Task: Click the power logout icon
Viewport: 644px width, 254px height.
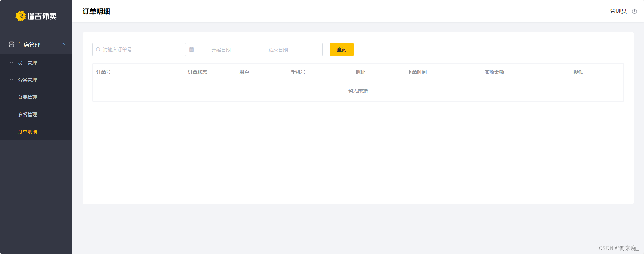Action: 634,11
